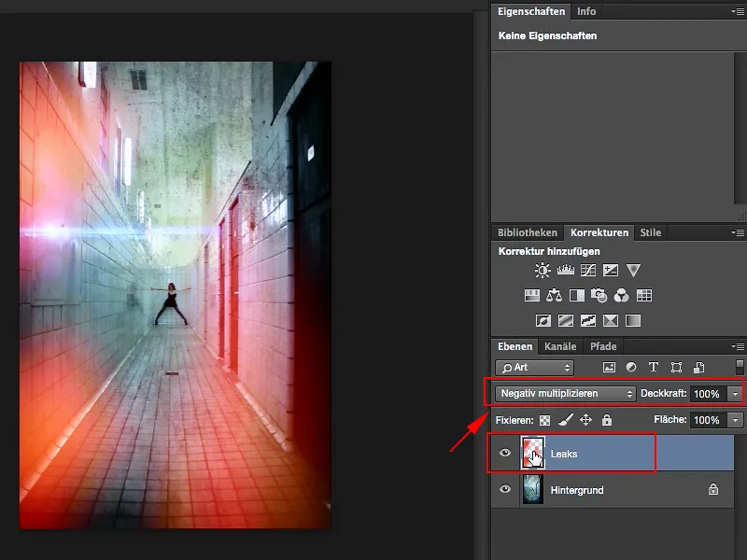Click the Hintergrund layer thumbnail

(x=532, y=489)
